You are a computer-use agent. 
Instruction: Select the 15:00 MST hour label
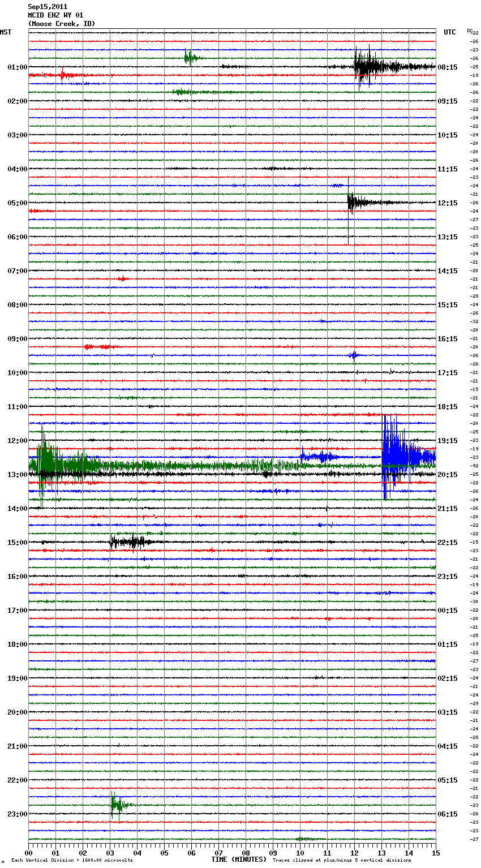click(17, 543)
